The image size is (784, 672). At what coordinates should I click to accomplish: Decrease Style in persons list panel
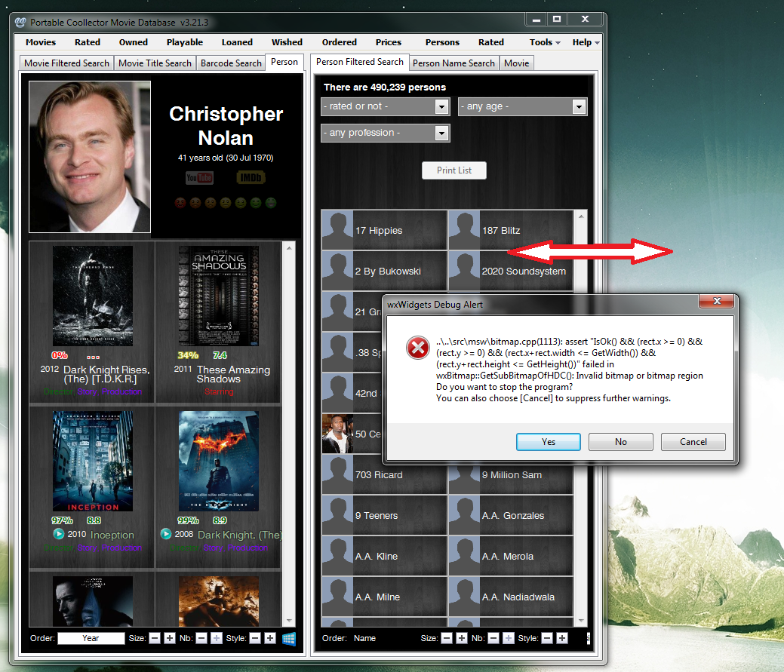click(547, 638)
